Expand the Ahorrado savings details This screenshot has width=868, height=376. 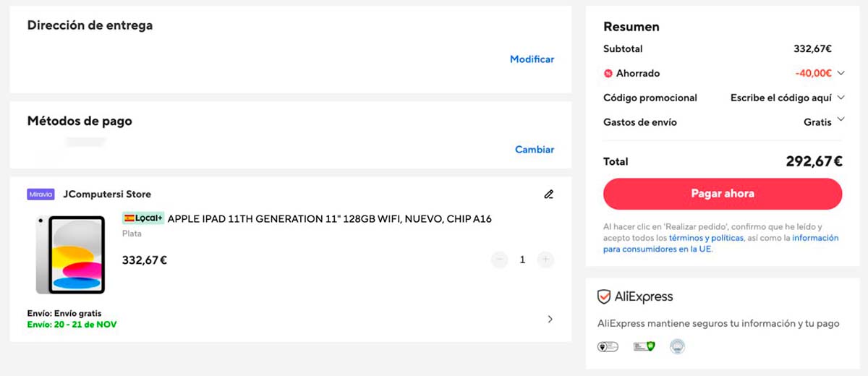(x=841, y=73)
